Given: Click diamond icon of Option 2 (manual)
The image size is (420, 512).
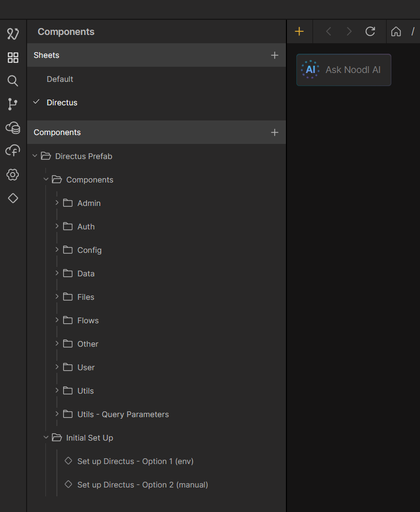Looking at the screenshot, I should [x=68, y=484].
